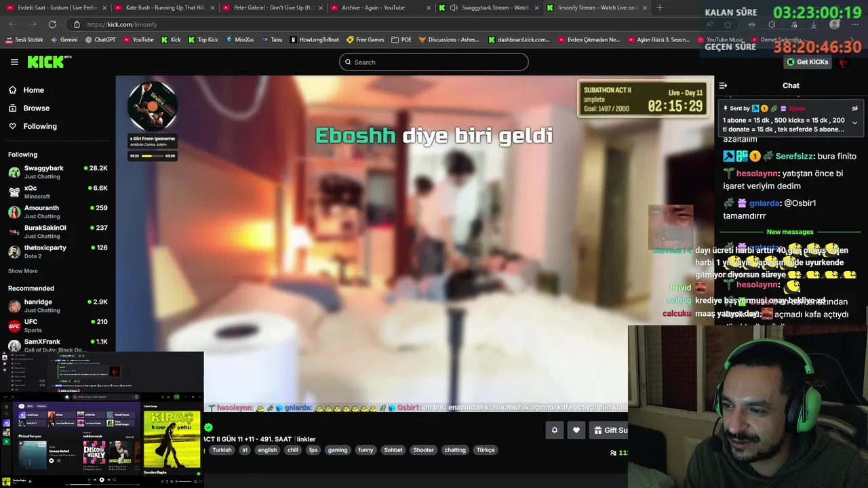The width and height of the screenshot is (868, 488).
Task: Open the Evden Çıkmadan Ne... bookmark
Action: pyautogui.click(x=589, y=39)
